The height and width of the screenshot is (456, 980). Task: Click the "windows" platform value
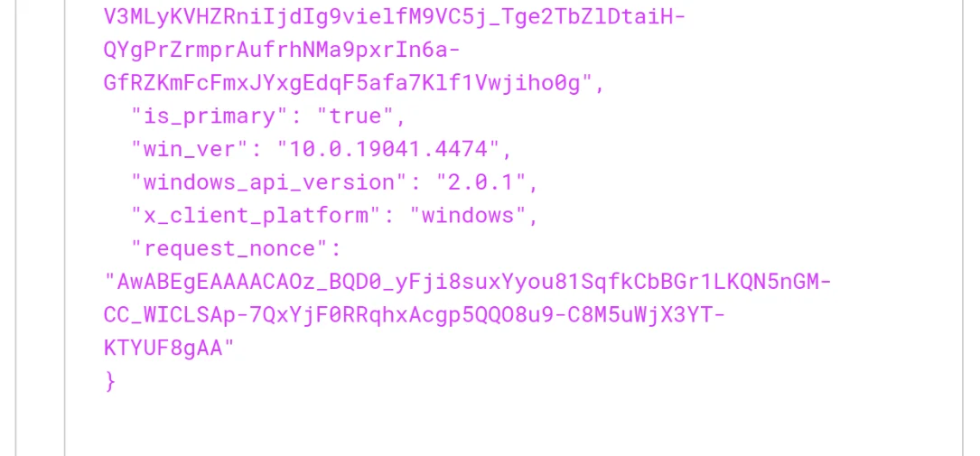(468, 216)
